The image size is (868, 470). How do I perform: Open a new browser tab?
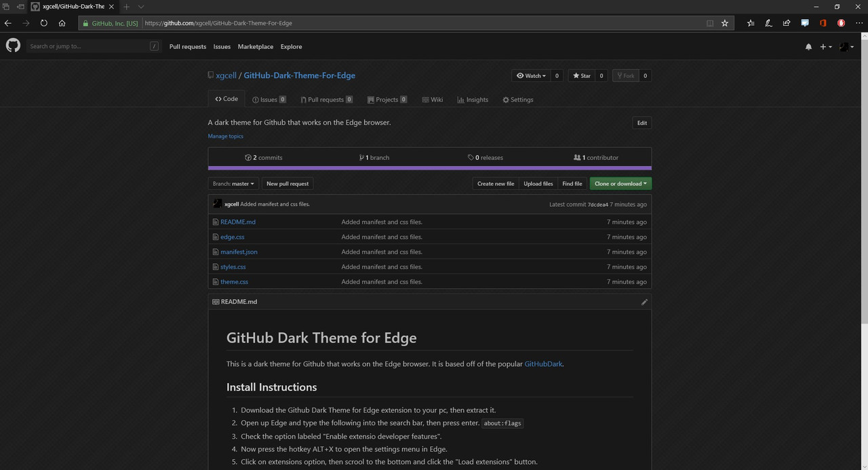pos(126,7)
